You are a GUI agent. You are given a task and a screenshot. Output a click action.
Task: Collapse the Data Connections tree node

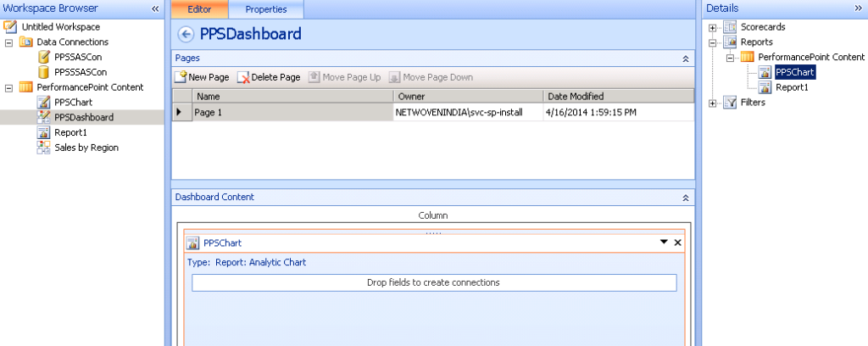coord(8,42)
